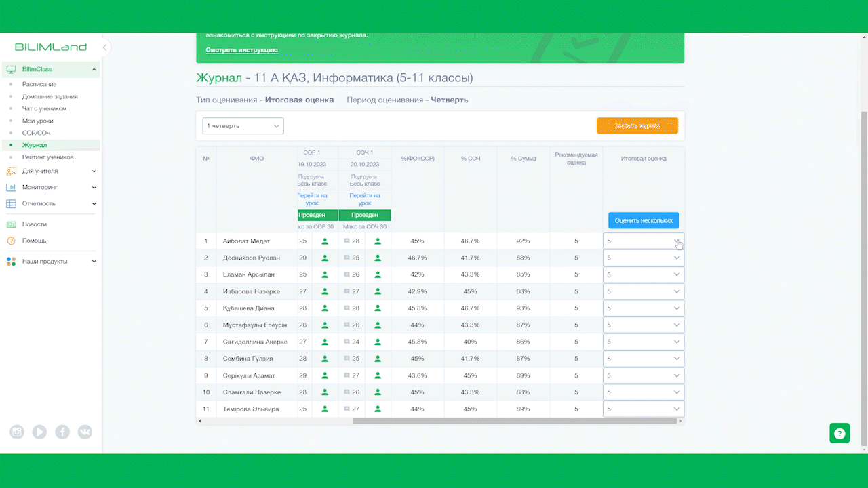Click comment icon in Досниязов Руслан's СОЧ cell
Screen dimensions: 868x488
pyautogui.click(x=347, y=258)
